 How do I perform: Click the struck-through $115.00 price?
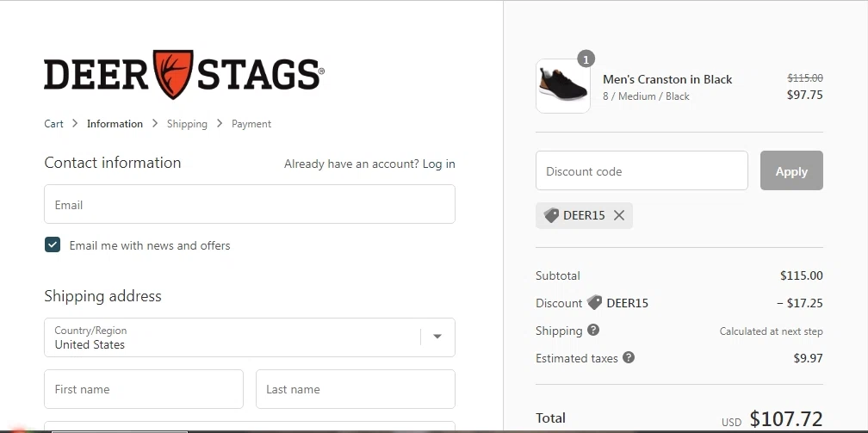pos(805,78)
